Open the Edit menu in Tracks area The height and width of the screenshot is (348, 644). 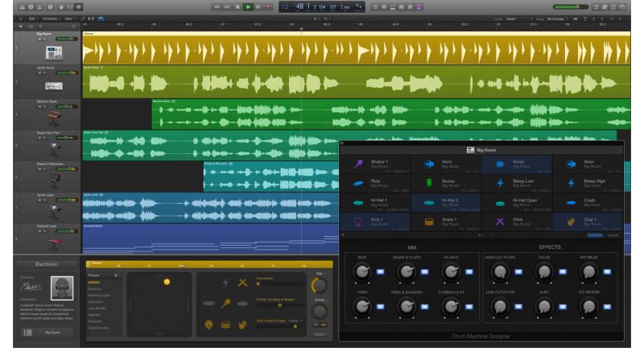(33, 19)
